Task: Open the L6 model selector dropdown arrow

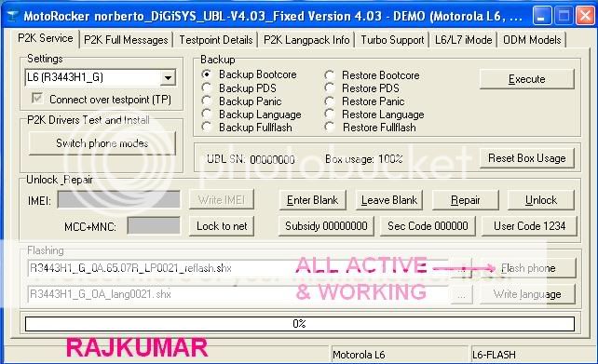Action: 168,78
